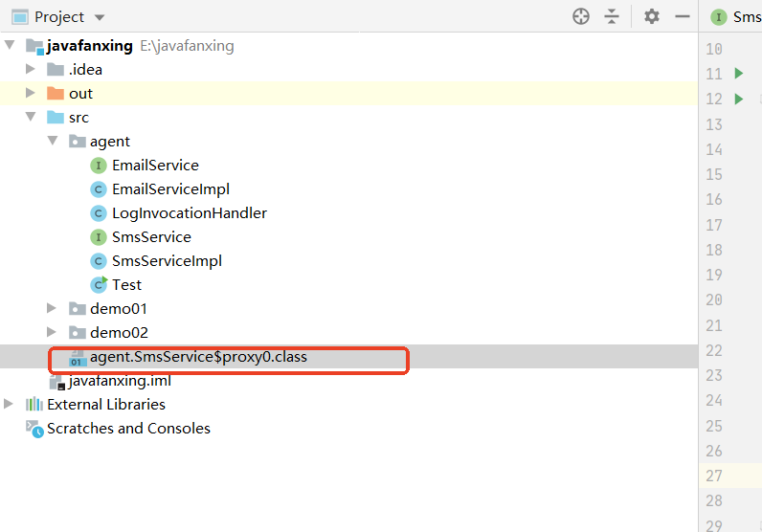Click line number 27 in gutter
762x532 pixels.
(x=714, y=476)
